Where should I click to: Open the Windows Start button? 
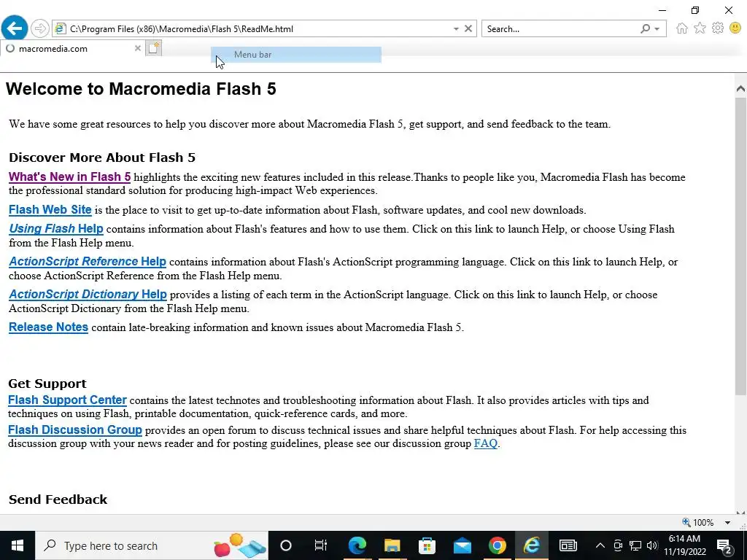(x=18, y=545)
